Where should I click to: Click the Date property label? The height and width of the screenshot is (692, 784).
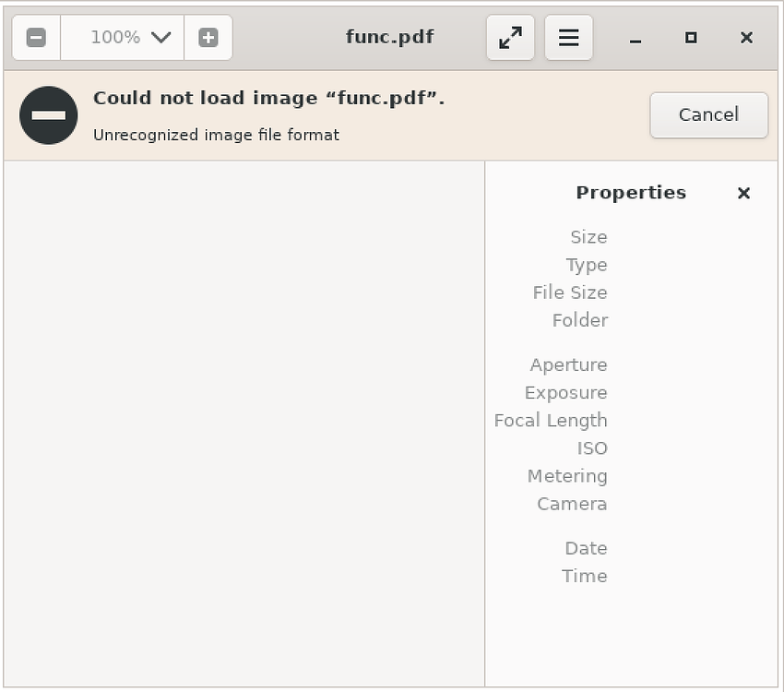tap(586, 548)
